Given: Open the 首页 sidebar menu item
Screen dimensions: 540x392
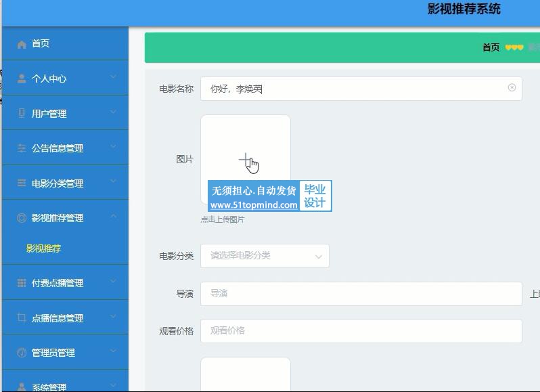Looking at the screenshot, I should click(65, 44).
